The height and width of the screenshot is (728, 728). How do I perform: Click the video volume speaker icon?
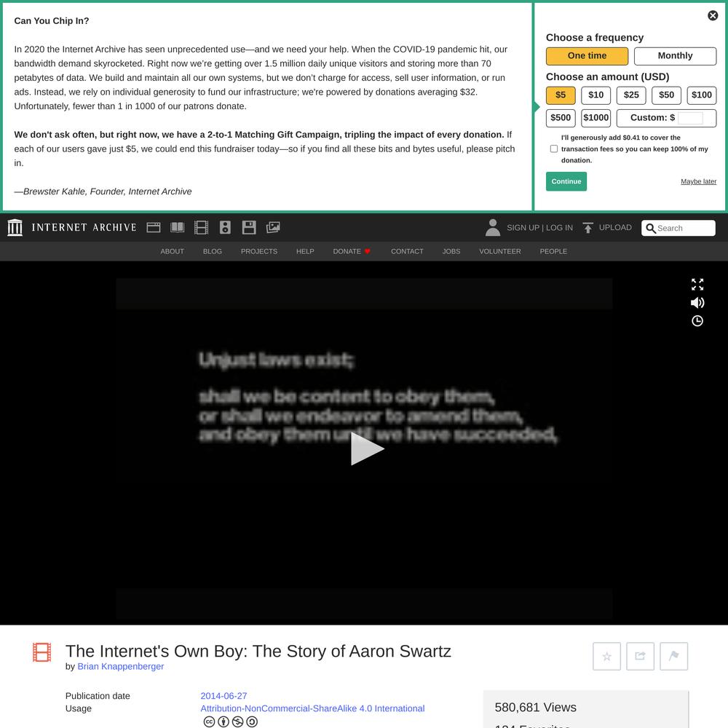[x=697, y=303]
